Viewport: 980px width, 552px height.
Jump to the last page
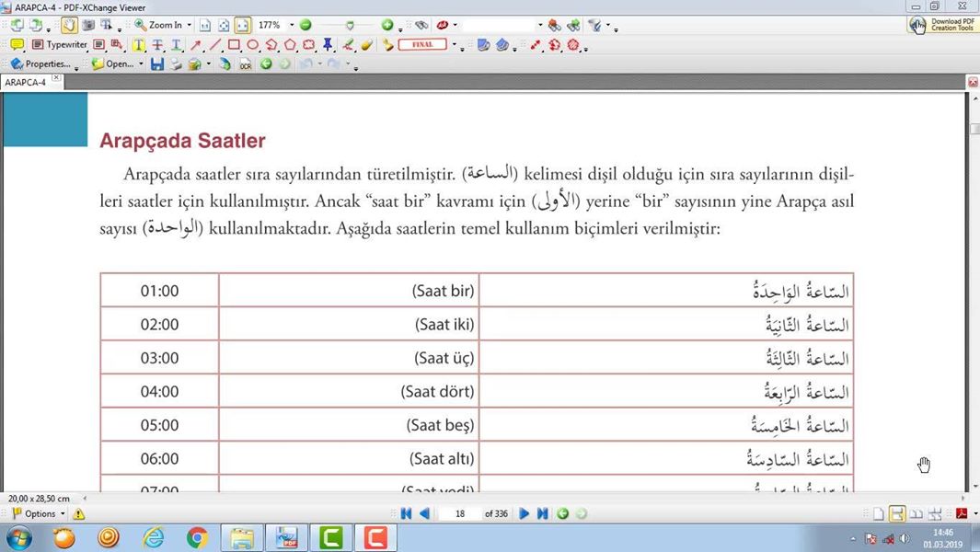pos(543,514)
